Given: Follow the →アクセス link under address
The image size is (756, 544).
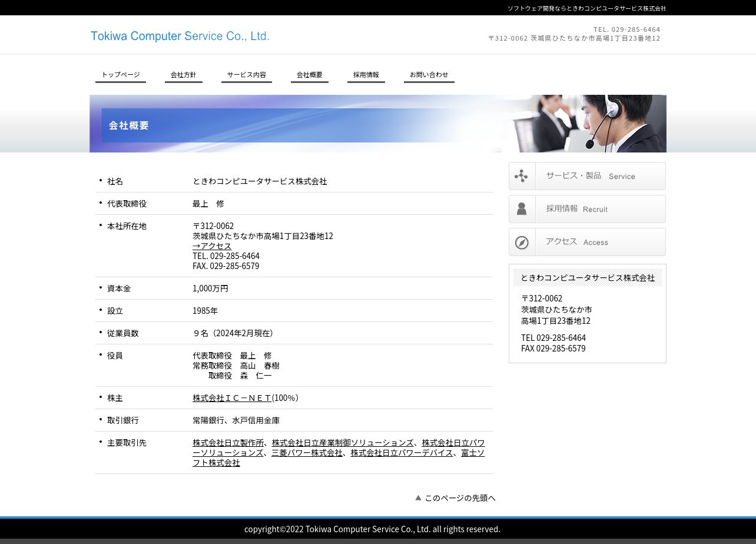Looking at the screenshot, I should coord(212,246).
